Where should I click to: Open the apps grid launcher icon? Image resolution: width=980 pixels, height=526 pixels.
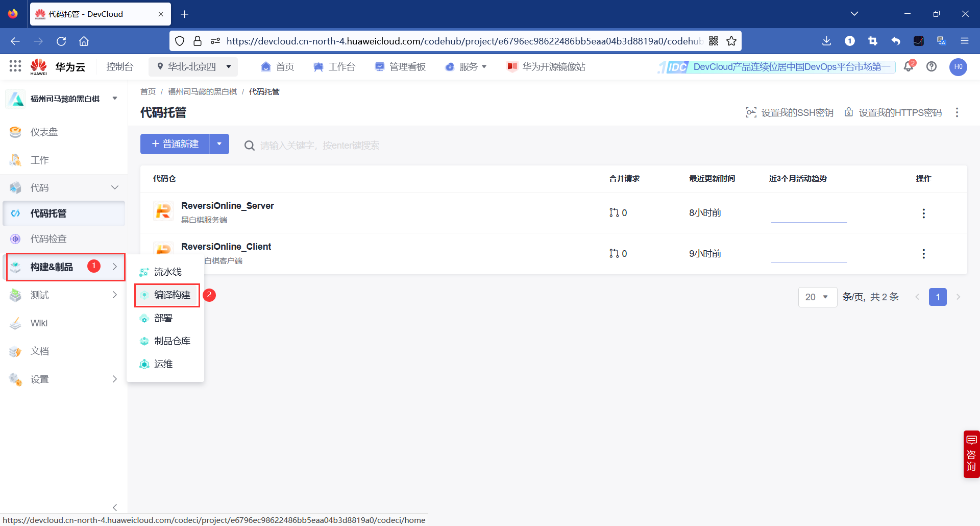[x=15, y=66]
